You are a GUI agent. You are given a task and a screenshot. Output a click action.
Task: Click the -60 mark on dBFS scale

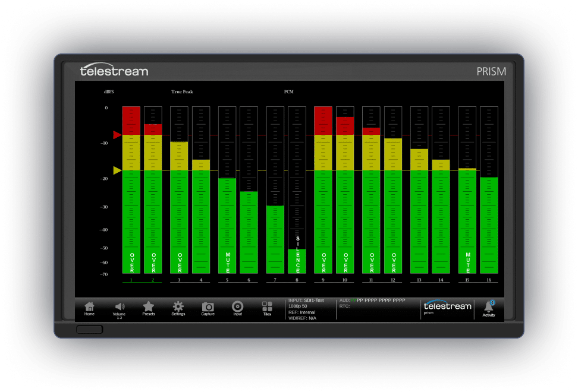[104, 263]
